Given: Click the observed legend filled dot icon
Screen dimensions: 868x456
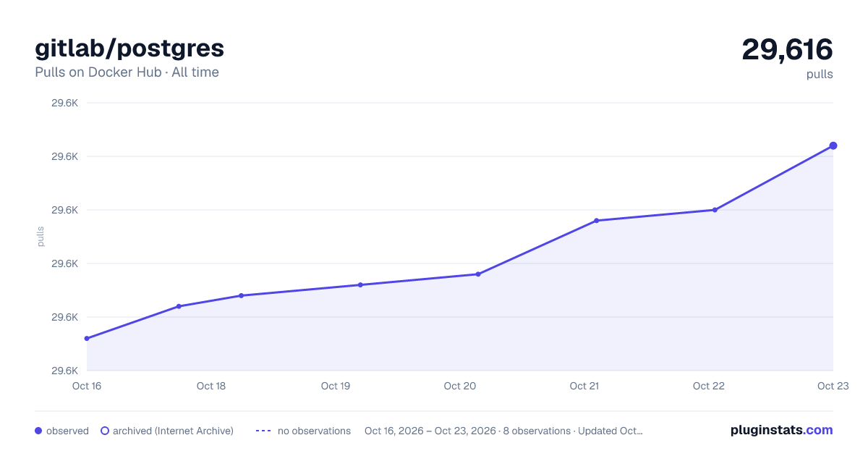Looking at the screenshot, I should pos(38,431).
